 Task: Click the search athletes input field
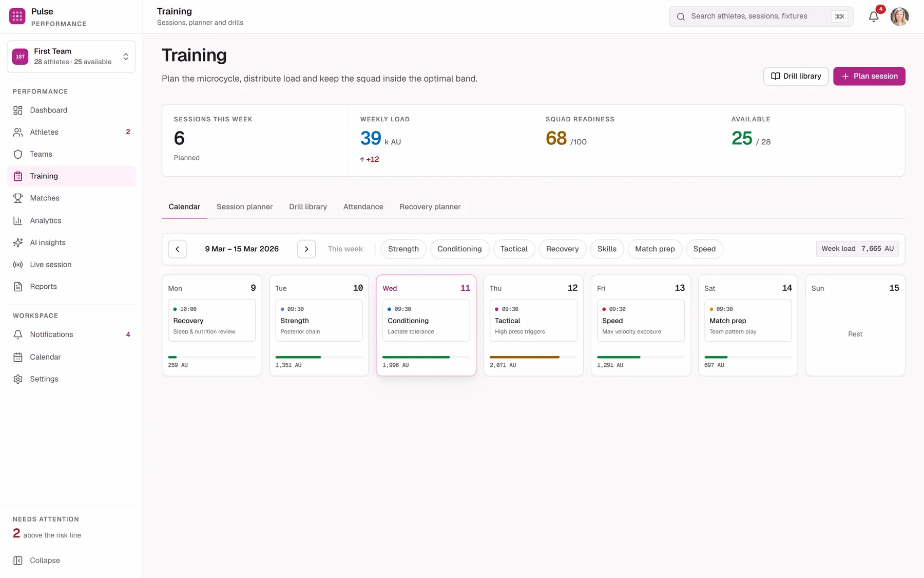761,16
